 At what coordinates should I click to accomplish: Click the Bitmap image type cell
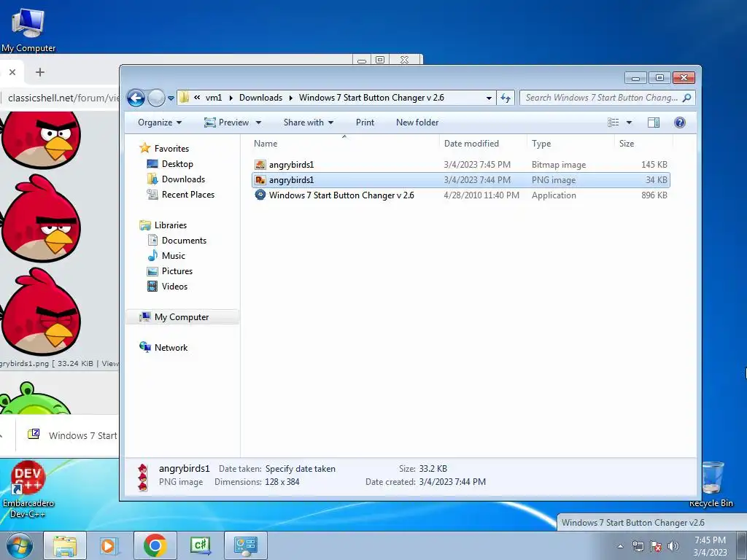pyautogui.click(x=559, y=165)
